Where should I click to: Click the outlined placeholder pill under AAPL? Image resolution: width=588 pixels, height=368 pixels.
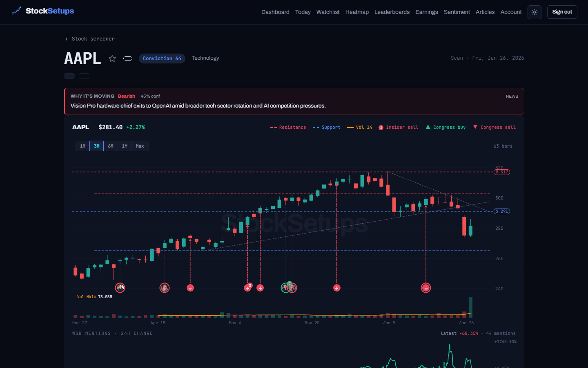click(x=85, y=76)
